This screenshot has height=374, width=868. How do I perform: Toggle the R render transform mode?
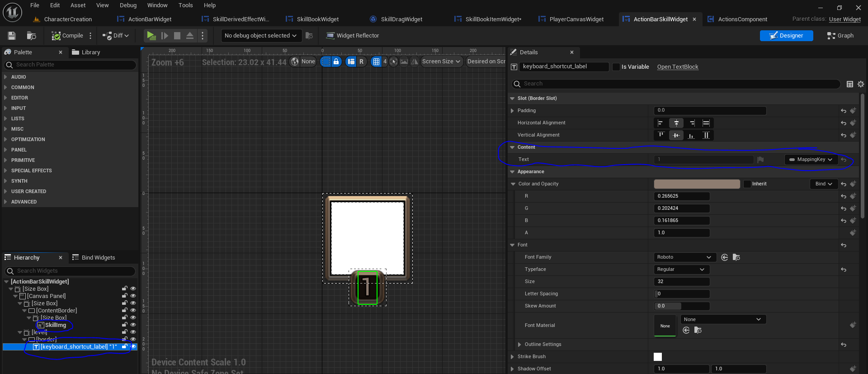(361, 62)
